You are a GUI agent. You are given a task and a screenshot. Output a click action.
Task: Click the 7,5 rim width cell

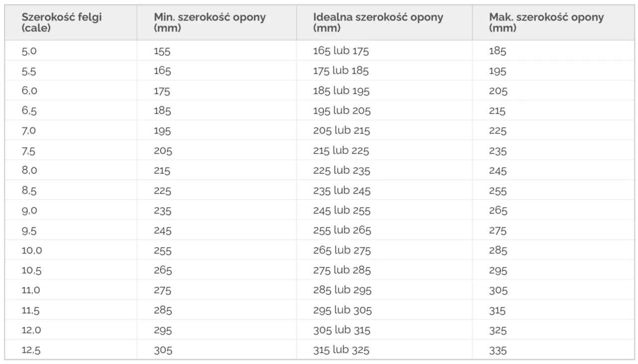pyautogui.click(x=29, y=150)
